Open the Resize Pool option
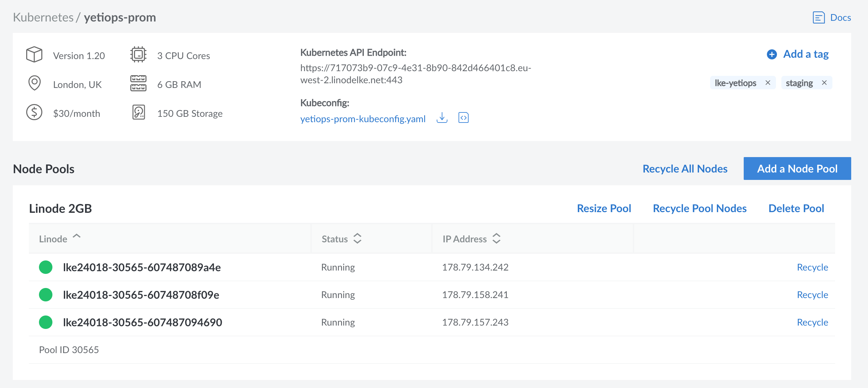Viewport: 868px width, 388px height. click(604, 208)
